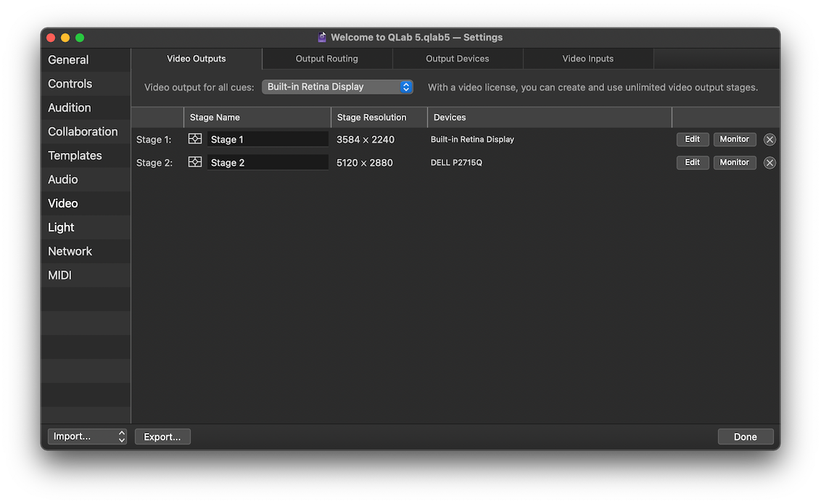The height and width of the screenshot is (504, 821).
Task: Delete Stage 2 with the X icon
Action: (770, 162)
